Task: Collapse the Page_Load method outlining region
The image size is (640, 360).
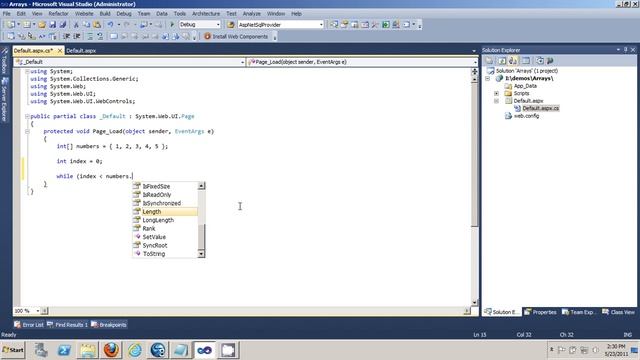Action: click(27, 131)
